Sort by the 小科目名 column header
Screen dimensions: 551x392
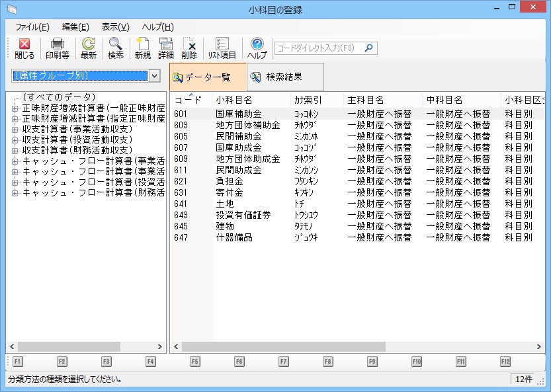[234, 100]
